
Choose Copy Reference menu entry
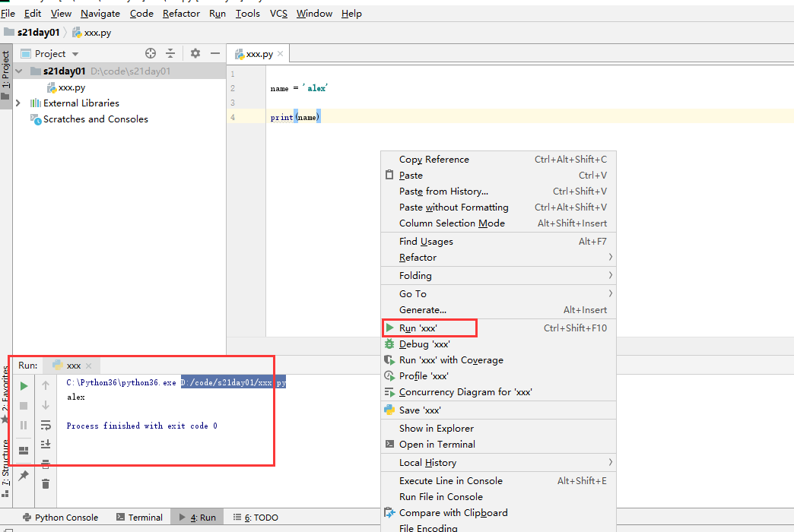coord(498,160)
